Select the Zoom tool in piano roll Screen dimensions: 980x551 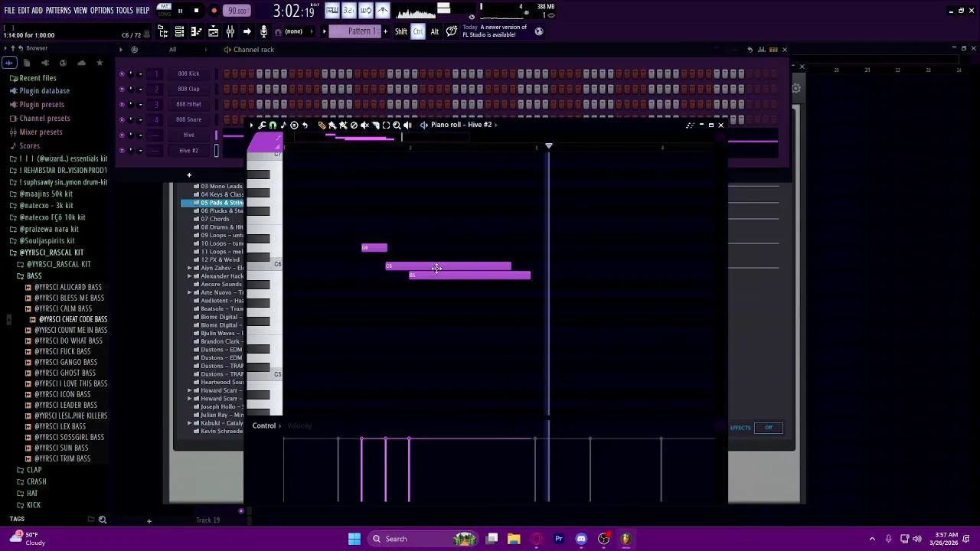[x=397, y=125]
